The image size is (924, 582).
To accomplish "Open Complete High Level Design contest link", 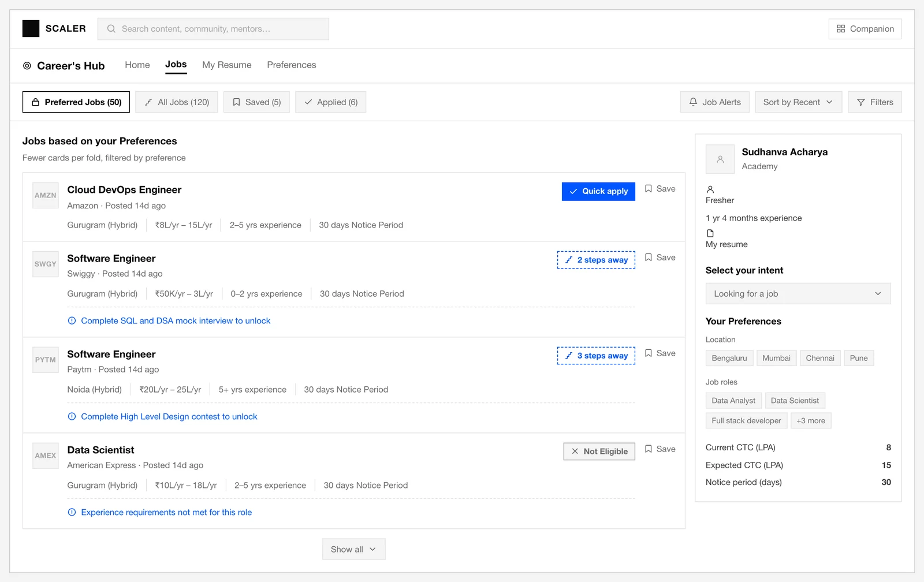I will click(169, 417).
